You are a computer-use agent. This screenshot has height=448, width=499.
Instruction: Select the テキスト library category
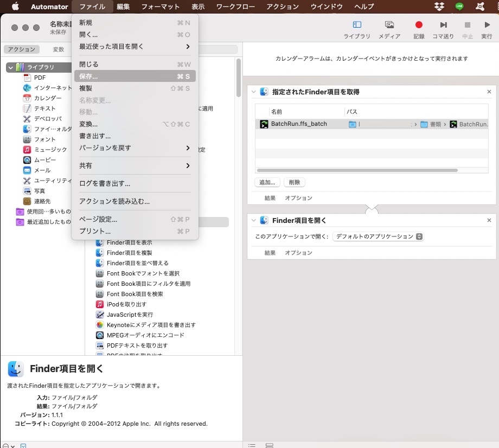[40, 108]
